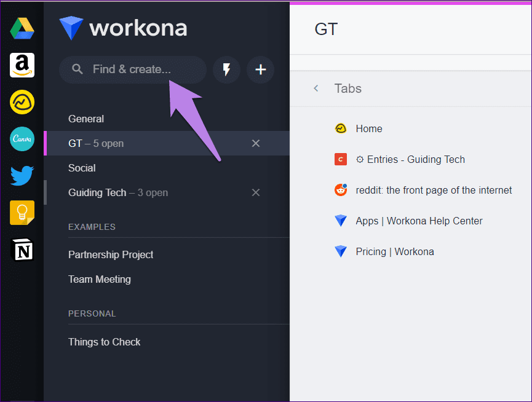Open the Entries - Guiding Tech tab
The height and width of the screenshot is (402, 532).
(410, 159)
